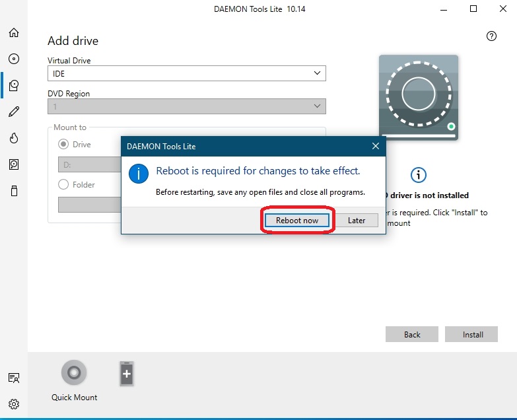Click the Later button
Viewport: 517px width, 420px height.
pyautogui.click(x=357, y=220)
